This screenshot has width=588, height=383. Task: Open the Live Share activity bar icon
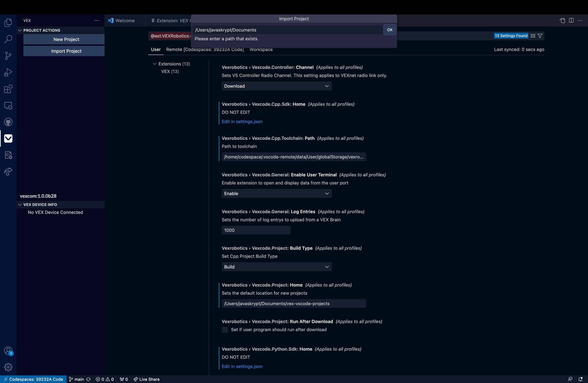point(8,172)
